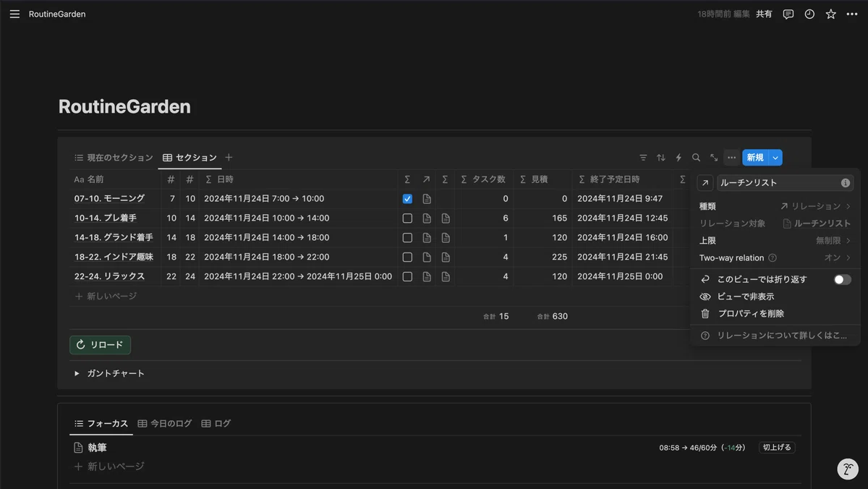Click the trash icon for プロパティを削除
This screenshot has width=868, height=489.
(705, 314)
